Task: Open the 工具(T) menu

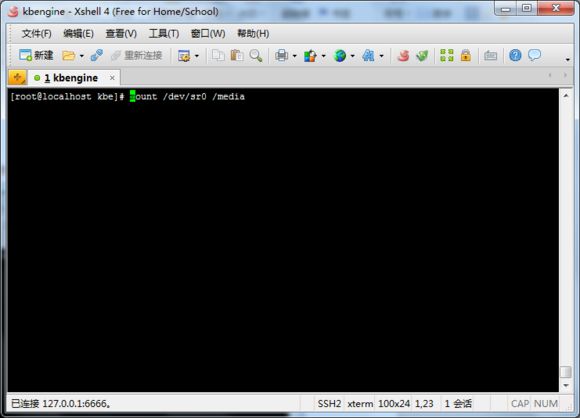Action: tap(164, 34)
